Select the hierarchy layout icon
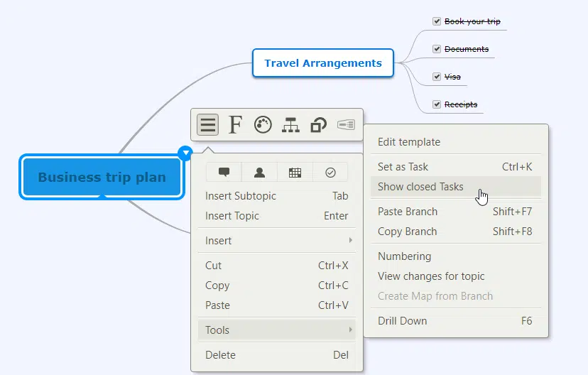 tap(290, 125)
